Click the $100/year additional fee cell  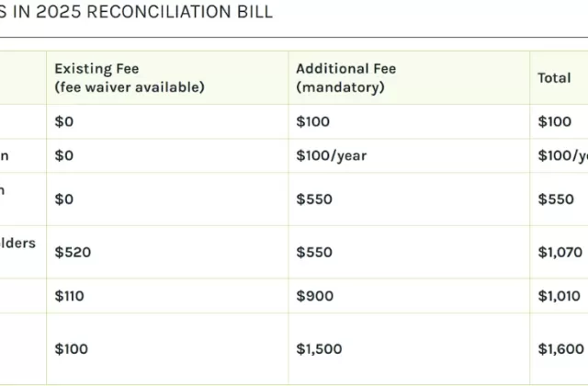(331, 155)
